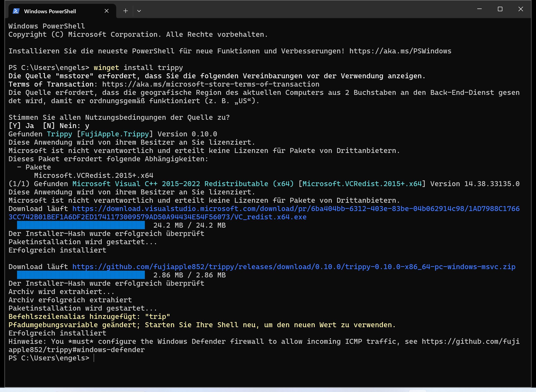Click the 'Befehlszeilenalias hinzugefügt: "trip"' line

(89, 317)
